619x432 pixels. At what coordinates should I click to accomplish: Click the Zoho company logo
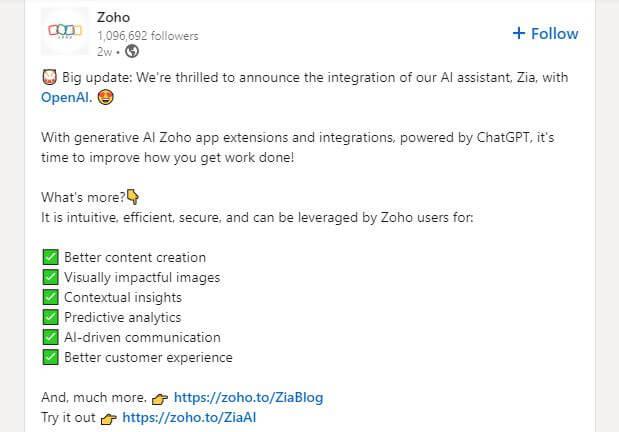(65, 34)
